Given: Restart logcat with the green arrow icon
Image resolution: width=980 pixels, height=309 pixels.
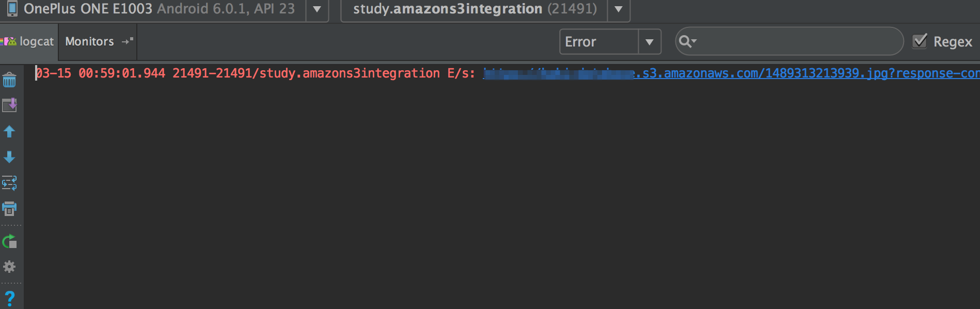Looking at the screenshot, I should click(x=9, y=241).
